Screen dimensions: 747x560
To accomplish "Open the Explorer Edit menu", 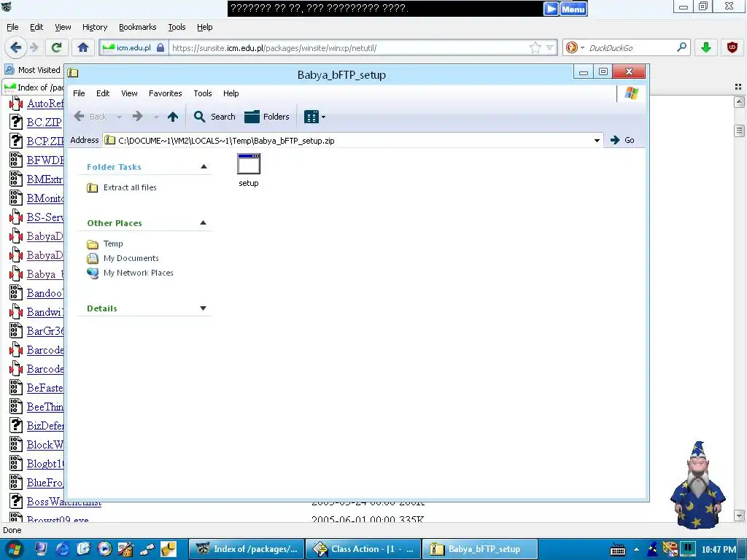I will coord(103,93).
